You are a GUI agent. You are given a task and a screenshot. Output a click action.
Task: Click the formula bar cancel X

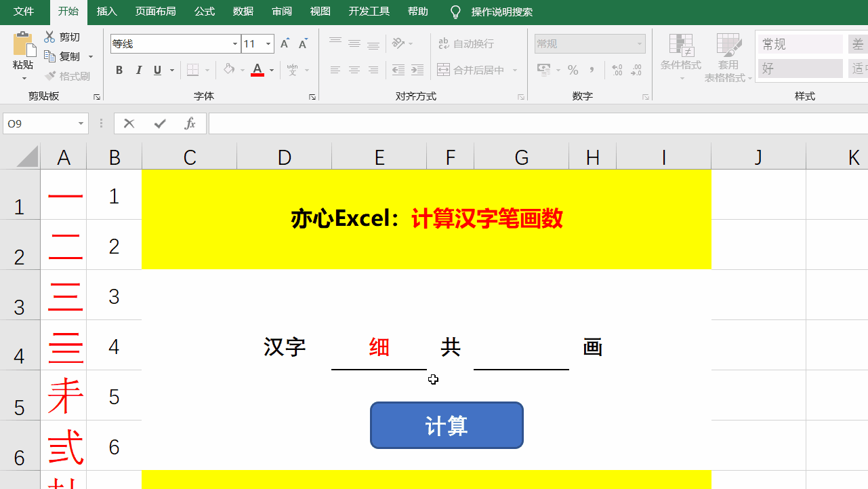129,123
